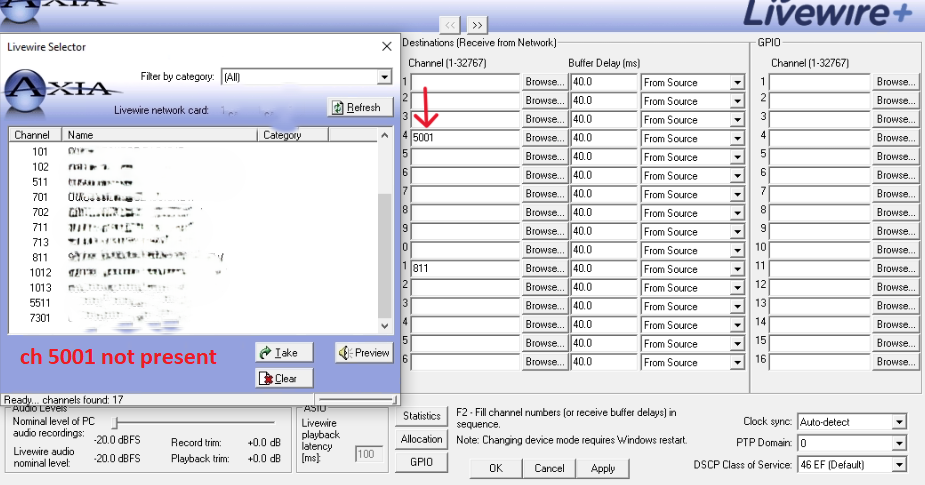Open the Clock sync dropdown
This screenshot has height=485, width=925.
(898, 422)
